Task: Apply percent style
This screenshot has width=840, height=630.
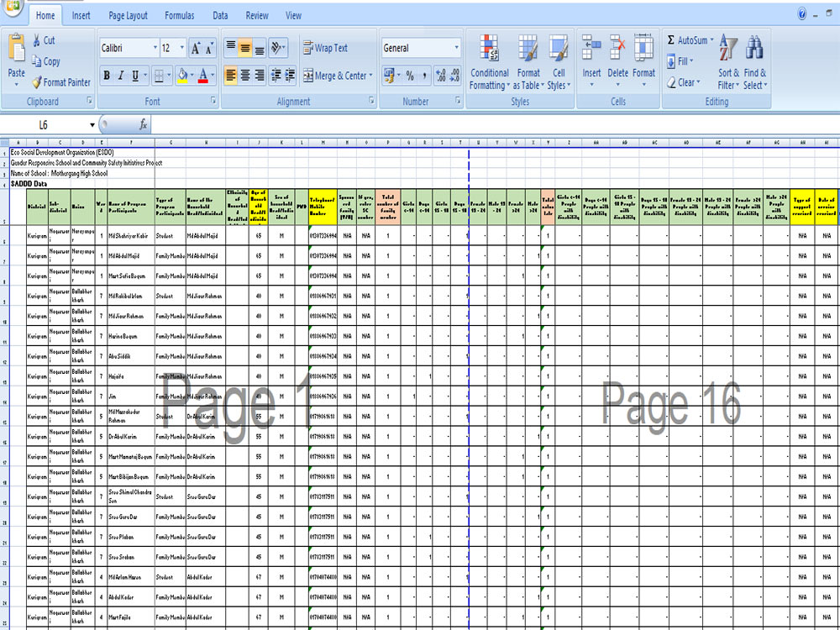Action: [410, 76]
